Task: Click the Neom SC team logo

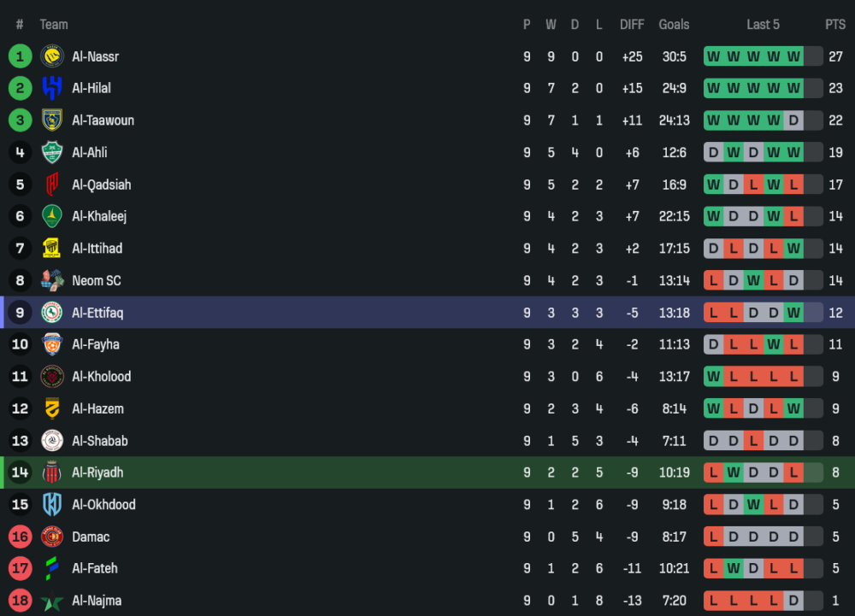Action: coord(52,280)
